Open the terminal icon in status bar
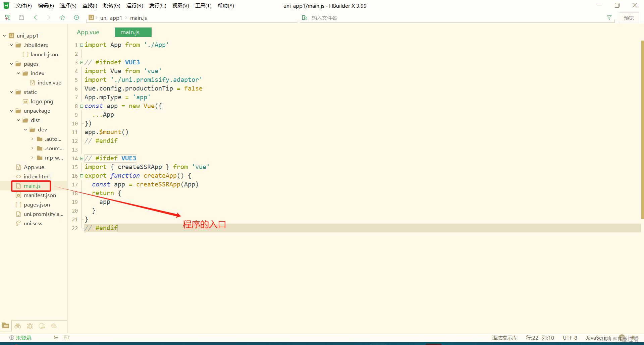 [66, 338]
